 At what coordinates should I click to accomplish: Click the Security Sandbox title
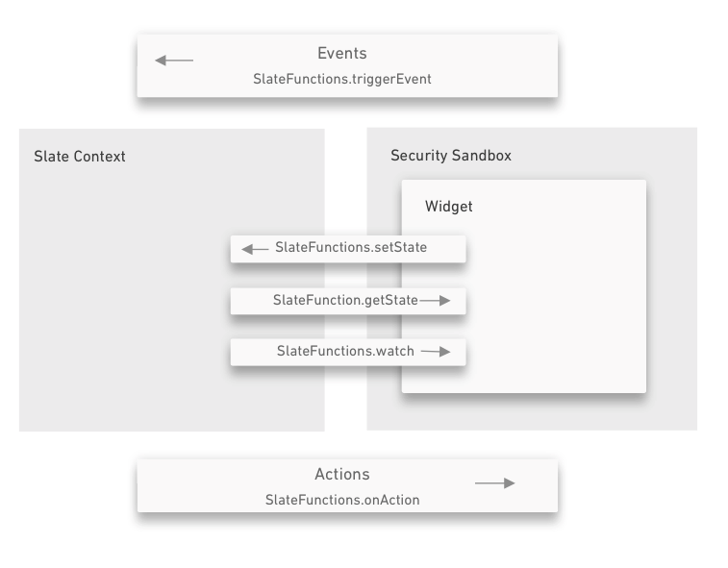[451, 156]
